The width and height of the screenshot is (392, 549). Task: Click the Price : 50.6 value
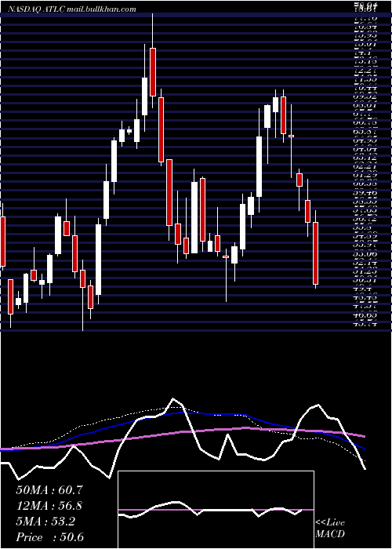49,537
